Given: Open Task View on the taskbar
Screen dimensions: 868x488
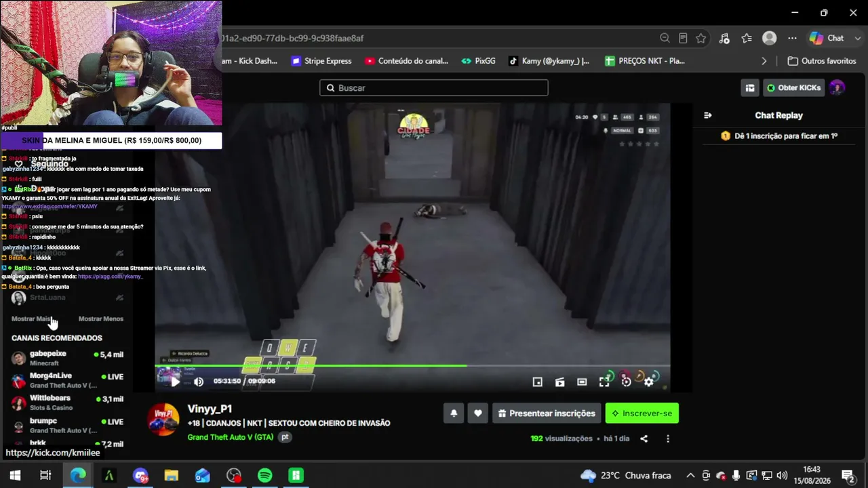Looking at the screenshot, I should 45,475.
